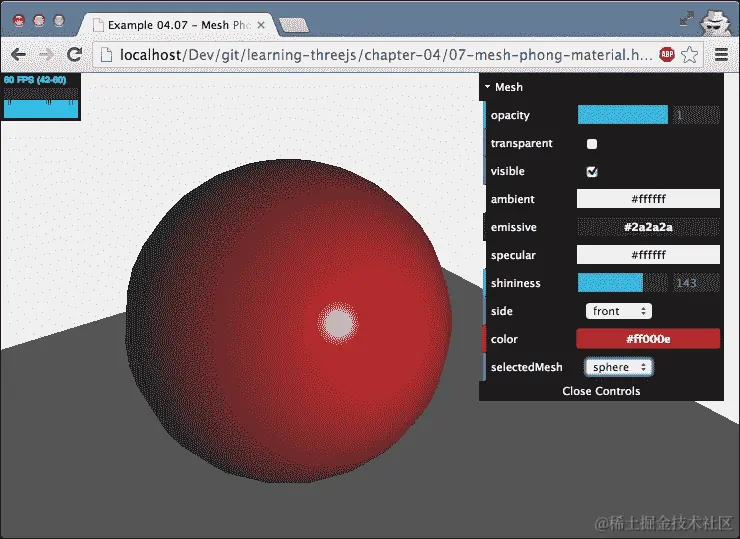Viewport: 740px width, 539px height.
Task: Open a new tab with the new tab button
Action: point(294,25)
